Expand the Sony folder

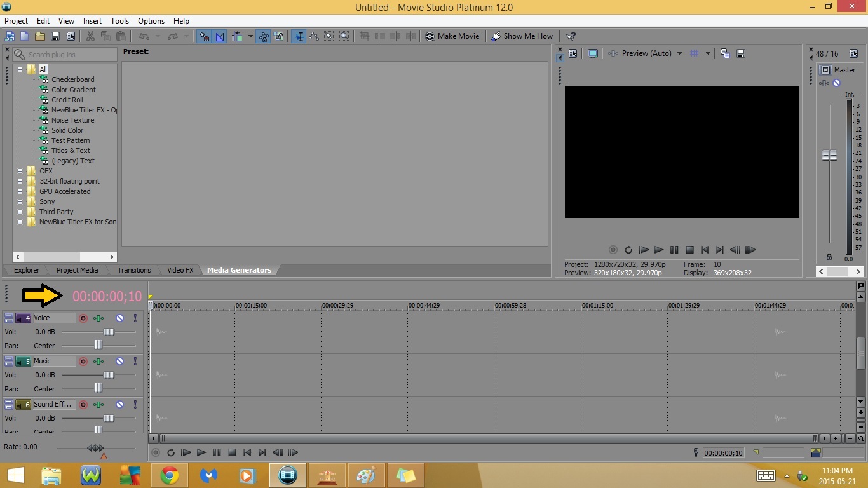coord(20,201)
